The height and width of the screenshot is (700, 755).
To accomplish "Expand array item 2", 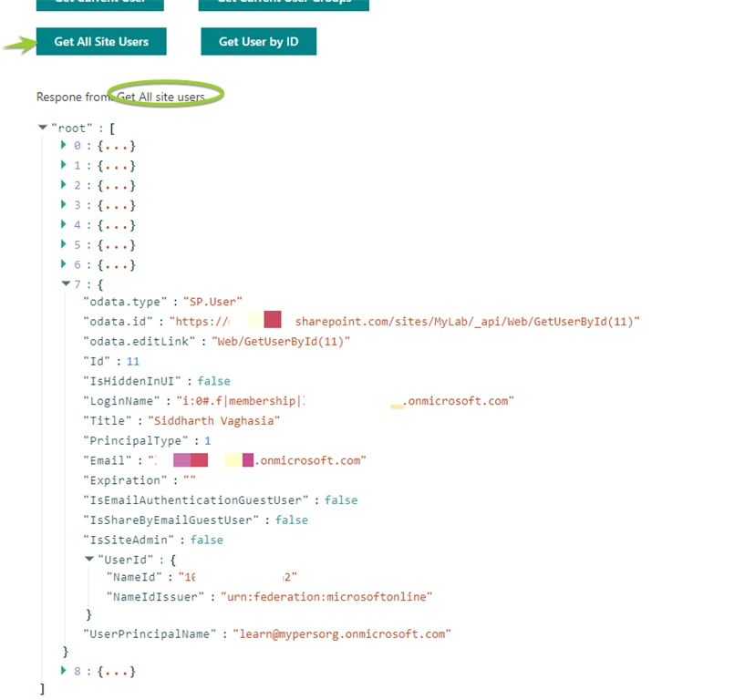I will (64, 184).
